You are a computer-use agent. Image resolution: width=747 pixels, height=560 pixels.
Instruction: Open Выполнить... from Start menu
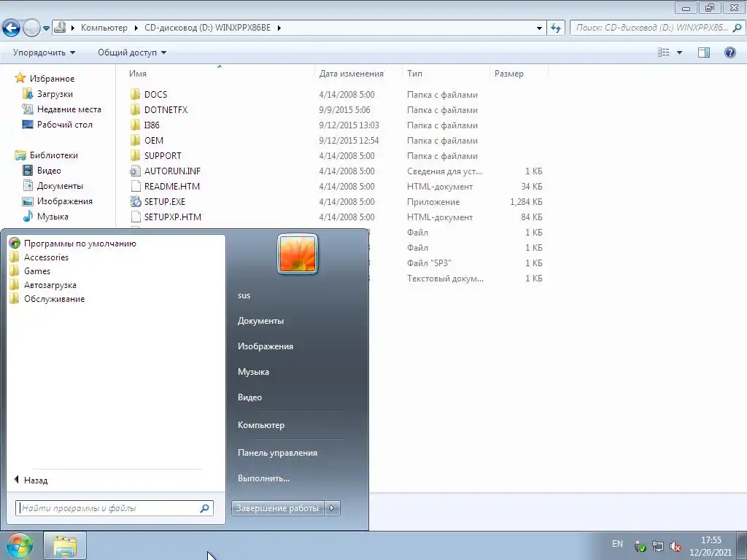(x=263, y=478)
